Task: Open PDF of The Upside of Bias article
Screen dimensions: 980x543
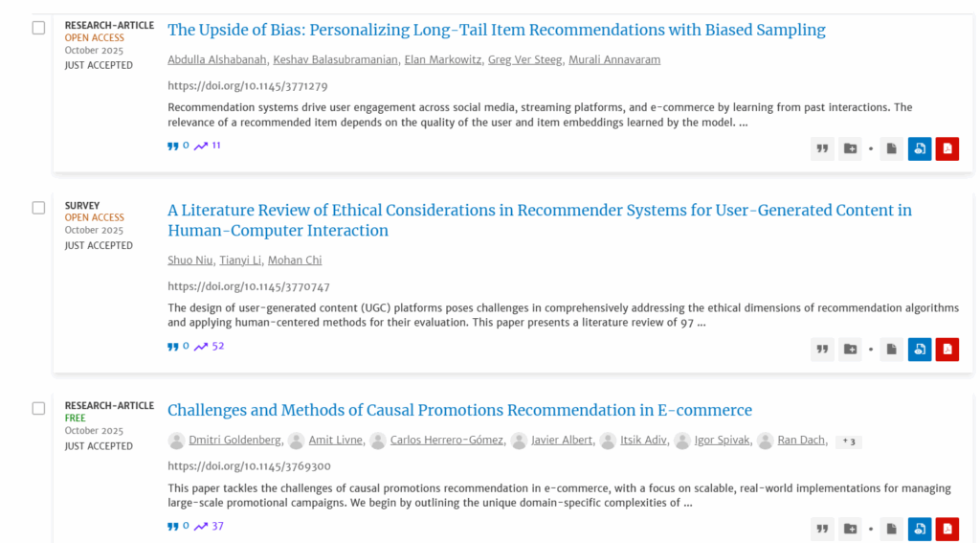Action: coord(947,148)
